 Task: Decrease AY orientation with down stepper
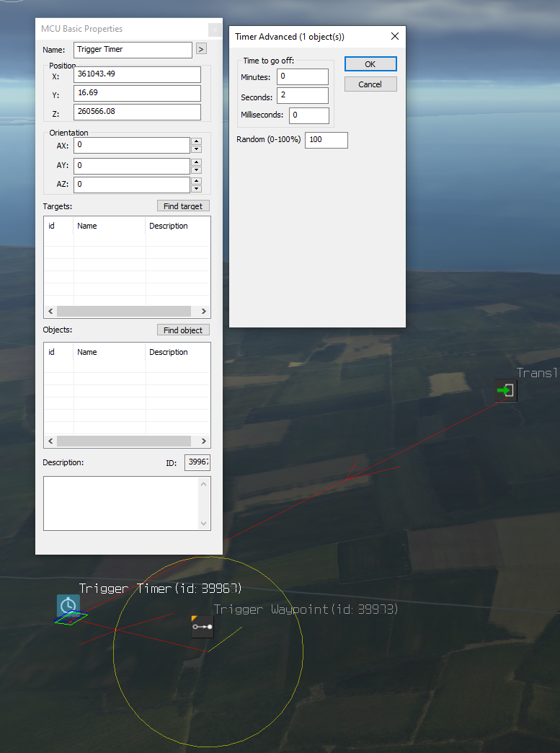pyautogui.click(x=196, y=170)
